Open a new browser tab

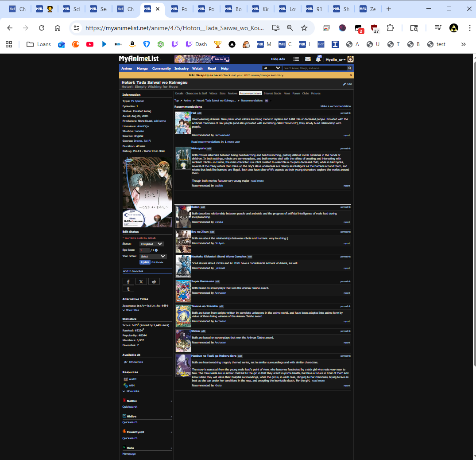tap(389, 9)
